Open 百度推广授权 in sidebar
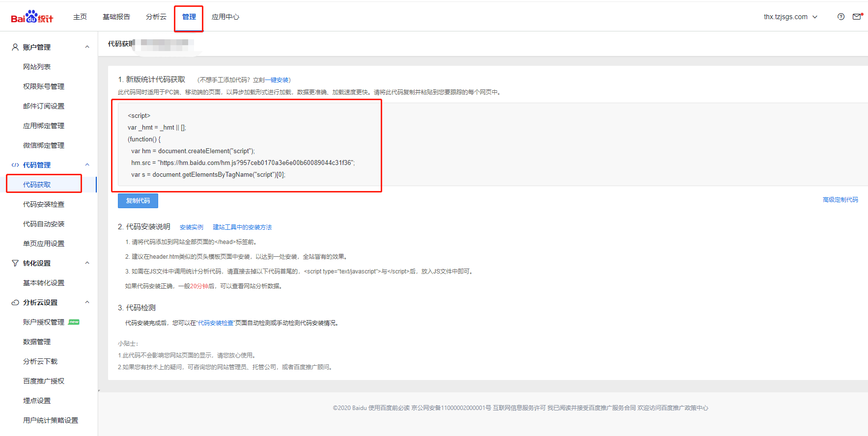This screenshot has height=436, width=868. tap(44, 381)
